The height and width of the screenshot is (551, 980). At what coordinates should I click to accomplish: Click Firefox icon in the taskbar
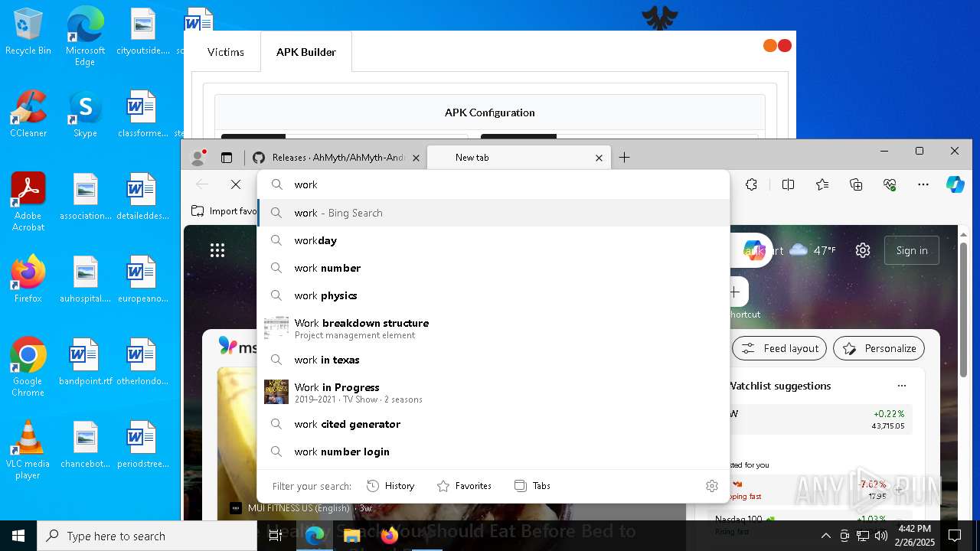(390, 536)
